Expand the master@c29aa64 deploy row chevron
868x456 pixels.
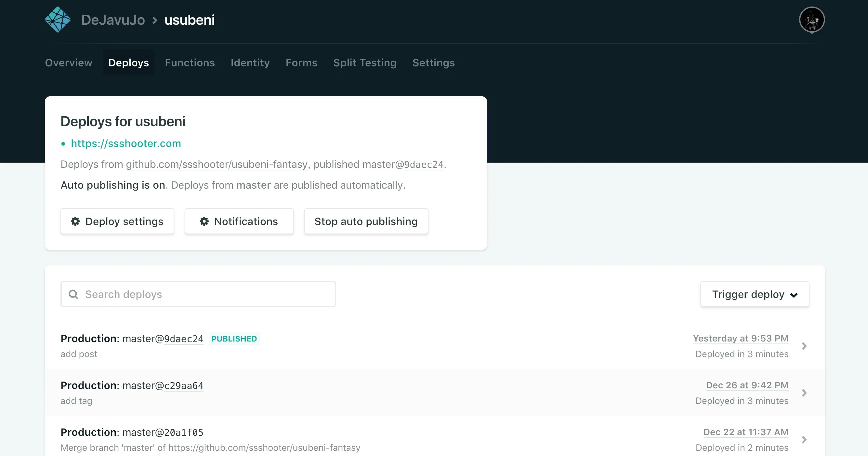(x=804, y=393)
